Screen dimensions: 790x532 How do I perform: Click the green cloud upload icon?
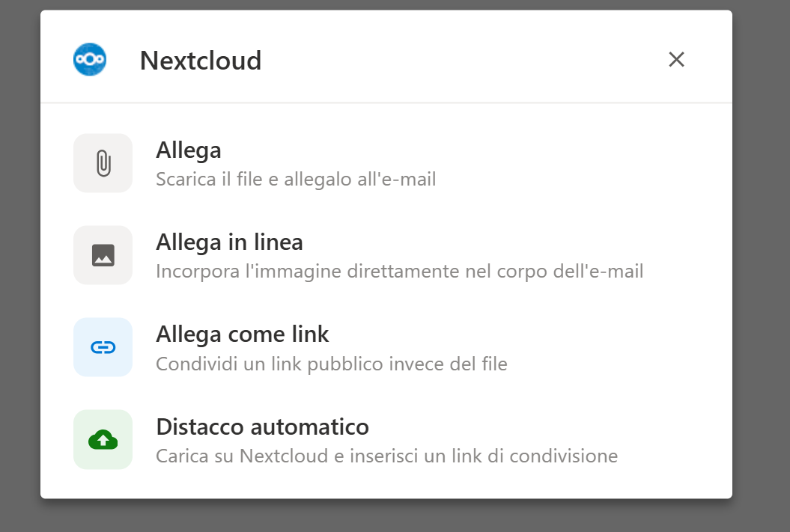pos(103,440)
